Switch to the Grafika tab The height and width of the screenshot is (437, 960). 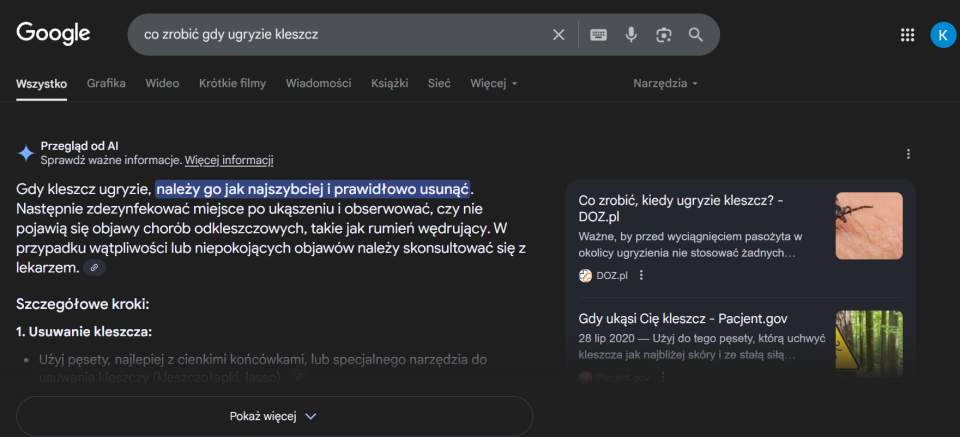click(x=107, y=83)
